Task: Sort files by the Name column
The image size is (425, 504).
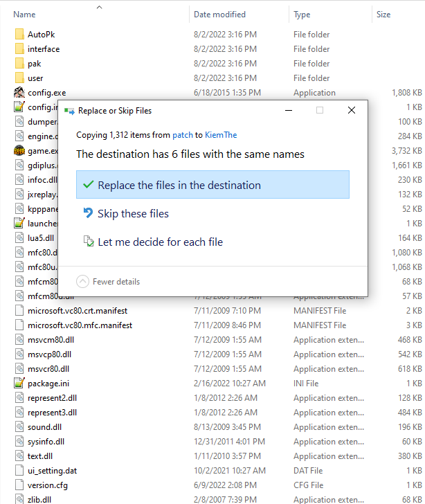Action: click(x=25, y=15)
